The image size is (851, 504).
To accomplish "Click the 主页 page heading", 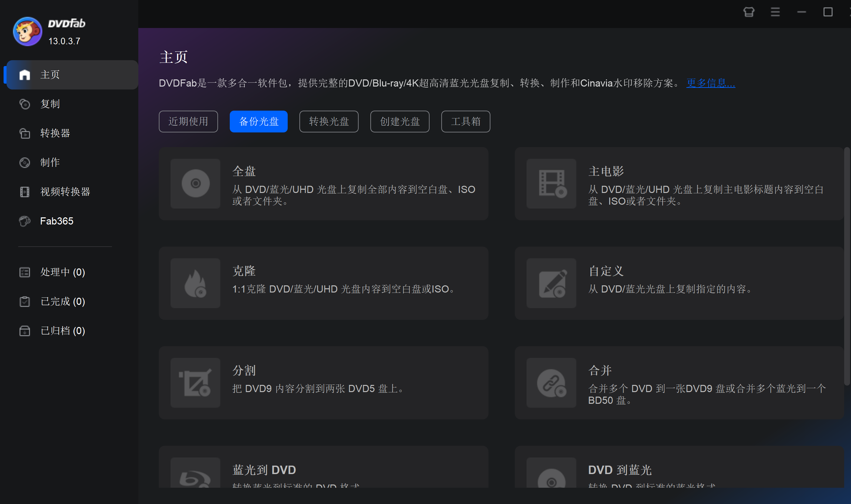I will (x=173, y=57).
